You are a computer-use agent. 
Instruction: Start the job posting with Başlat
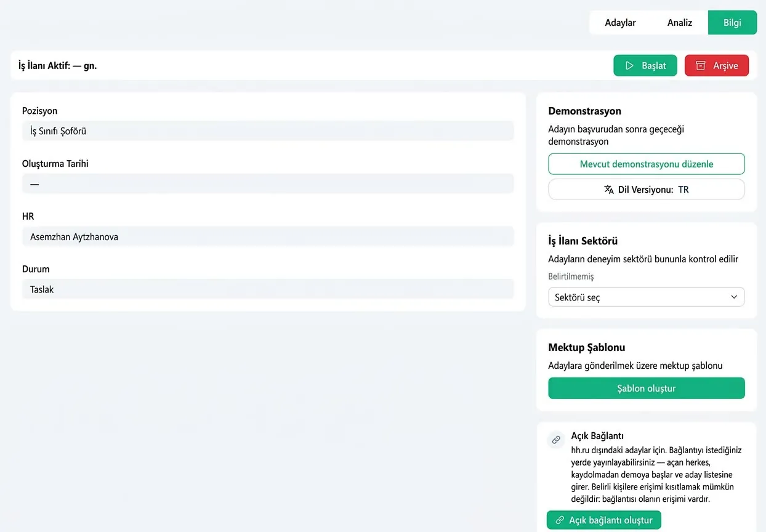(645, 66)
